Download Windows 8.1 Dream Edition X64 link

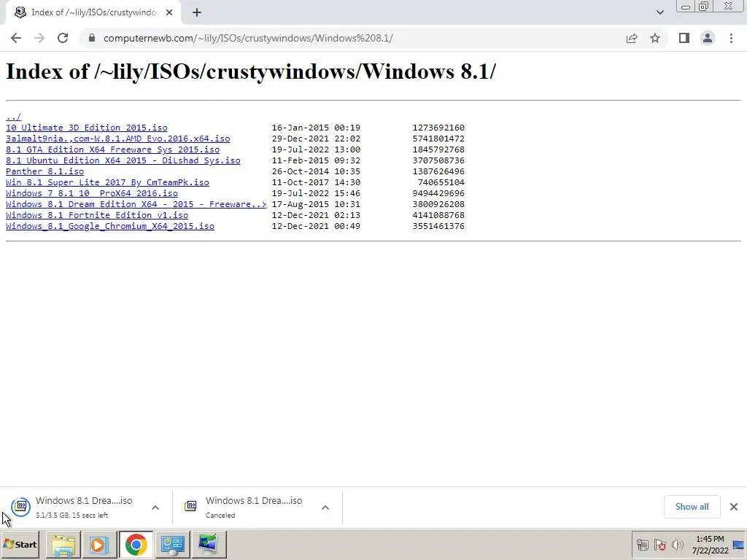[136, 204]
